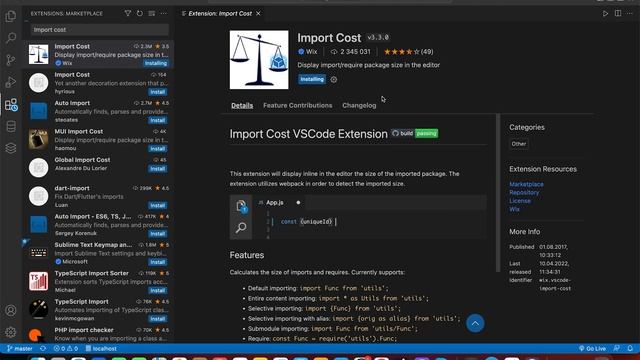Viewport: 640px width, 360px height.
Task: Install Import Cost by hyrious
Action: click(158, 92)
